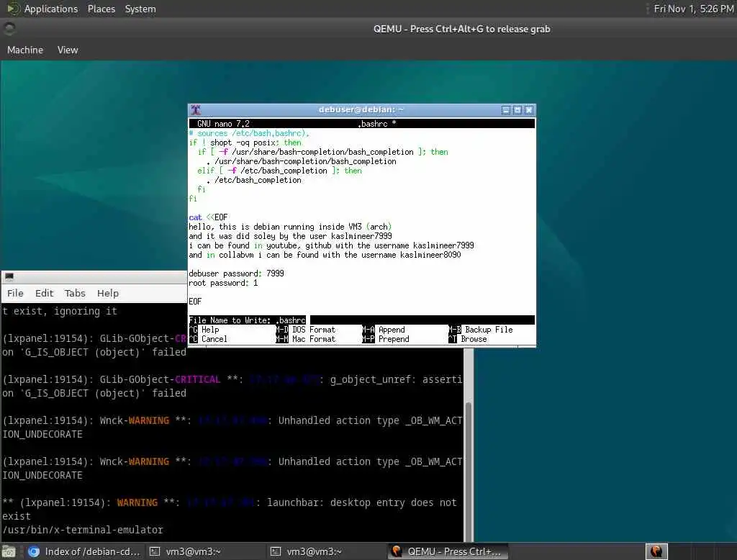This screenshot has height=560, width=737.
Task: Click the xterm X icon in the debuser@debian title bar
Action: pyautogui.click(x=196, y=109)
